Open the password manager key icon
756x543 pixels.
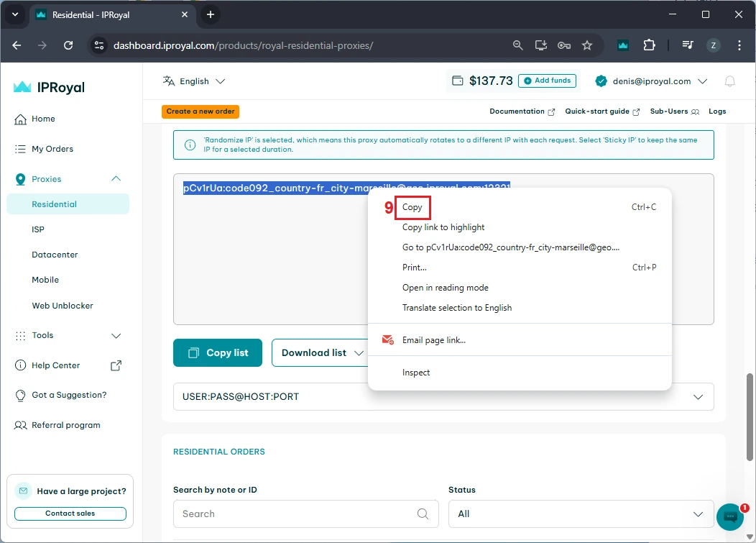(x=564, y=45)
